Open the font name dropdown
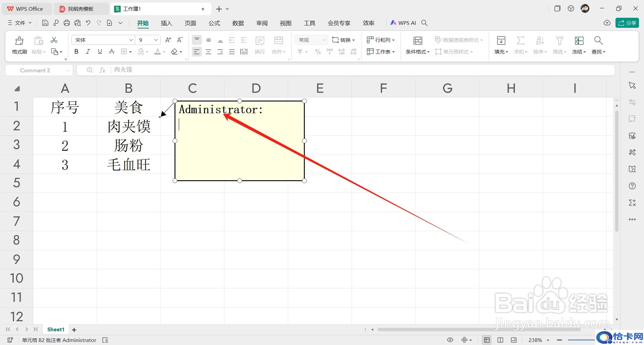 (131, 40)
